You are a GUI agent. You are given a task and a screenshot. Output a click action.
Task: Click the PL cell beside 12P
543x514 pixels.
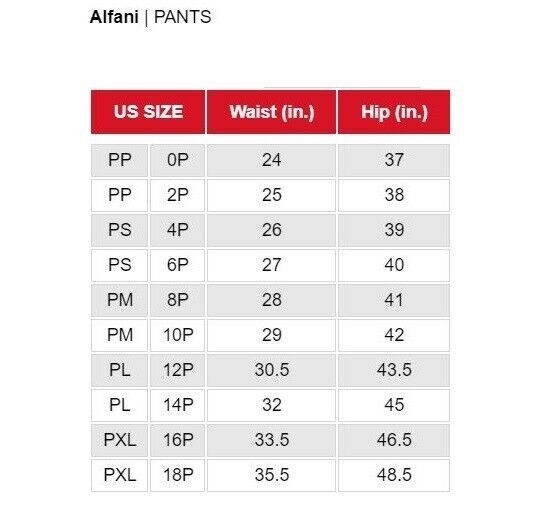[x=119, y=370]
